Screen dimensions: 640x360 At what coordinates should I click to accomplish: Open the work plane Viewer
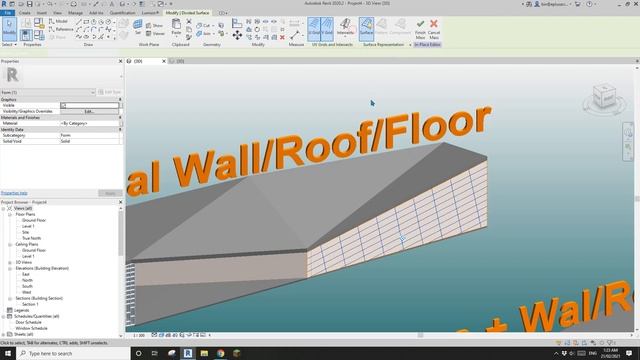point(155,33)
